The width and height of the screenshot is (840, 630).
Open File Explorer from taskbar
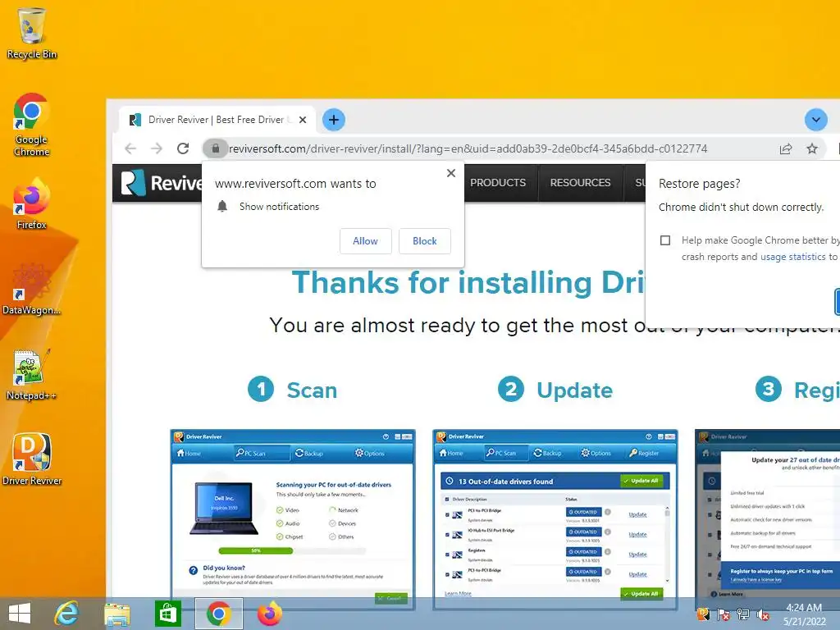pyautogui.click(x=116, y=614)
